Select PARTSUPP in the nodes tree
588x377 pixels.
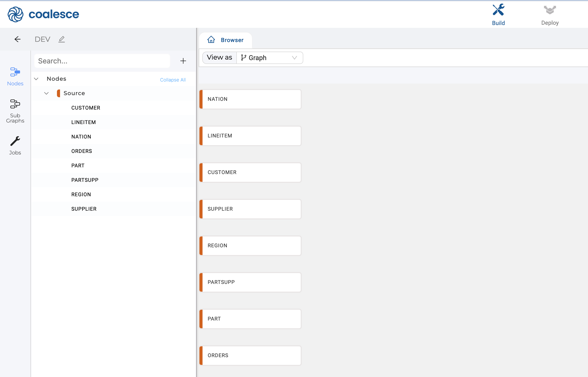pyautogui.click(x=85, y=180)
